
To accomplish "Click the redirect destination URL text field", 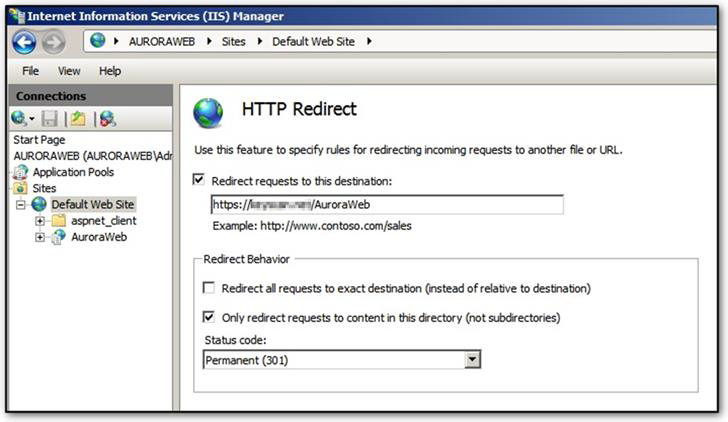I will (x=386, y=204).
